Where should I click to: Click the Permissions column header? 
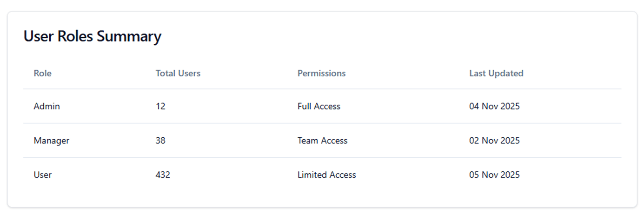(x=321, y=73)
